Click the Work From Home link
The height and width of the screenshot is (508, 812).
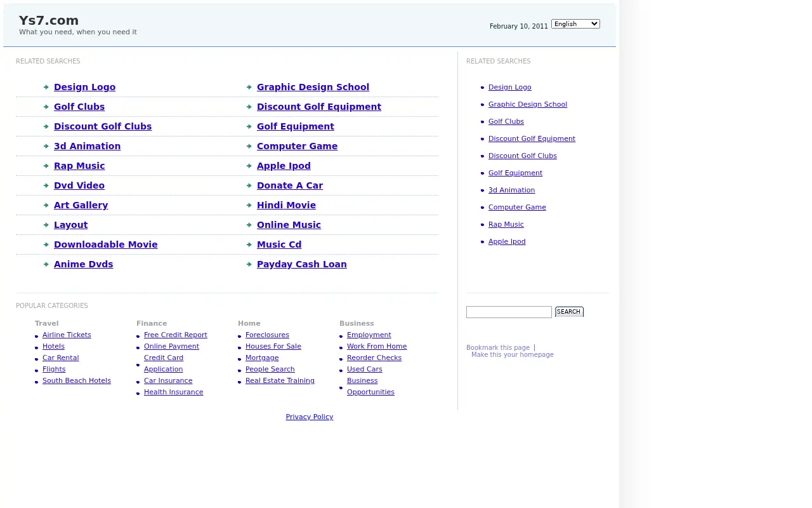[377, 346]
